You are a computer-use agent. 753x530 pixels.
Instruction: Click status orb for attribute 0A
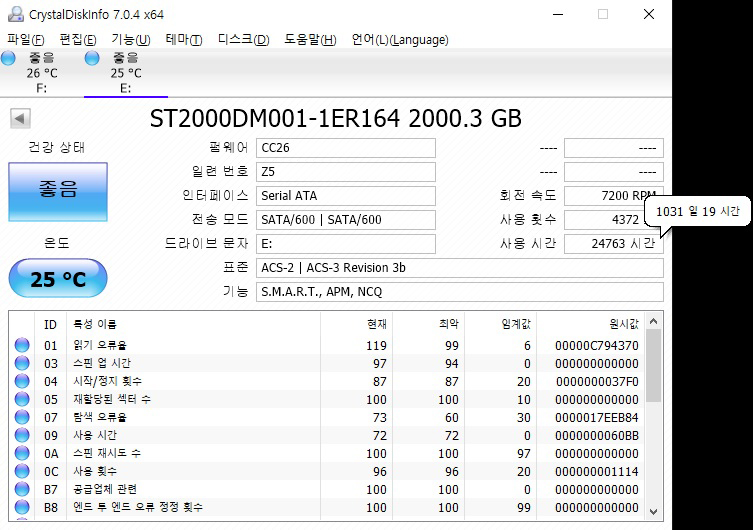(22, 453)
